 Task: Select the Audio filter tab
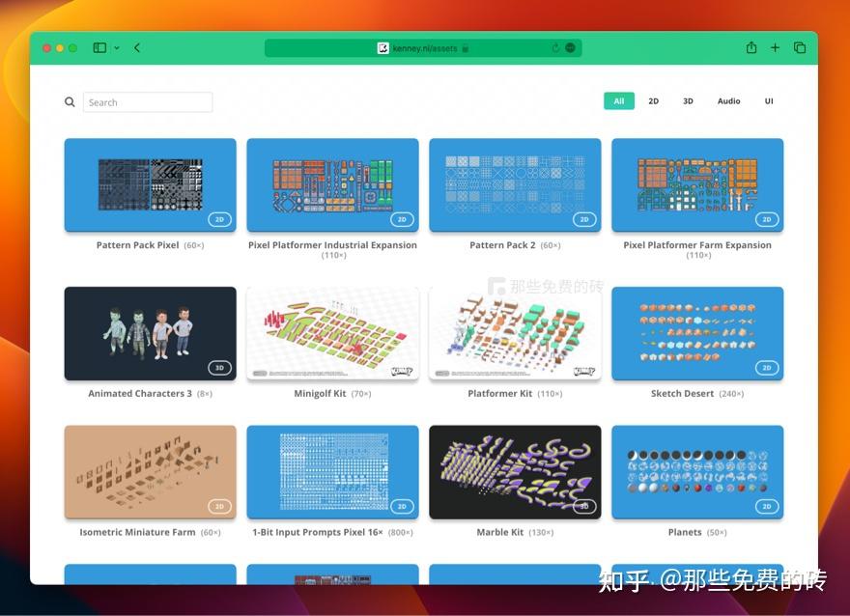pos(728,100)
